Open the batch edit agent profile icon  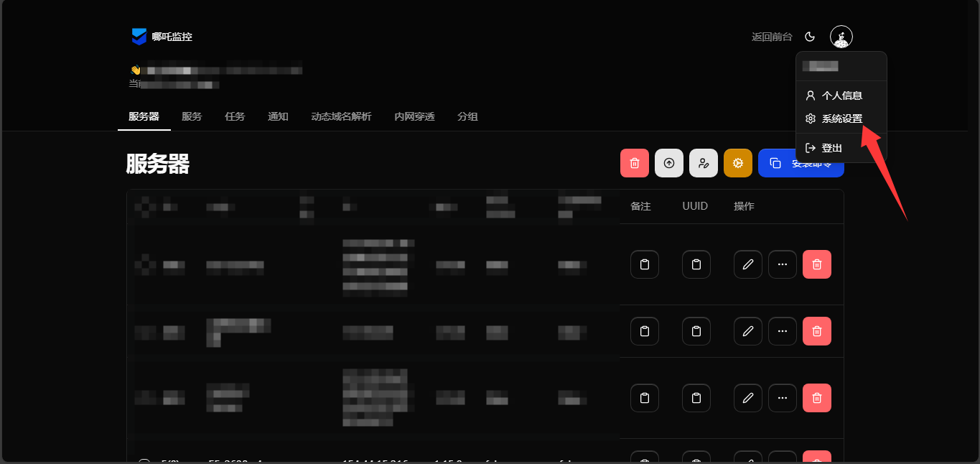pos(703,163)
